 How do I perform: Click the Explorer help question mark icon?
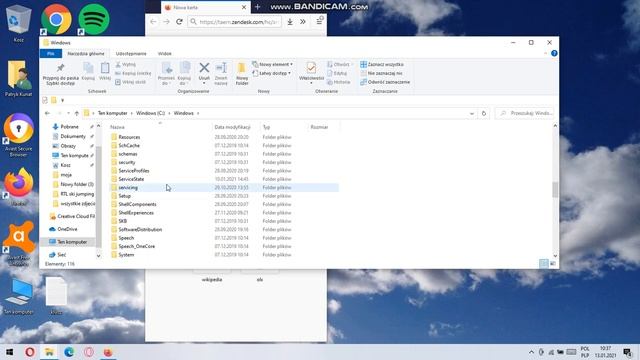click(x=554, y=53)
